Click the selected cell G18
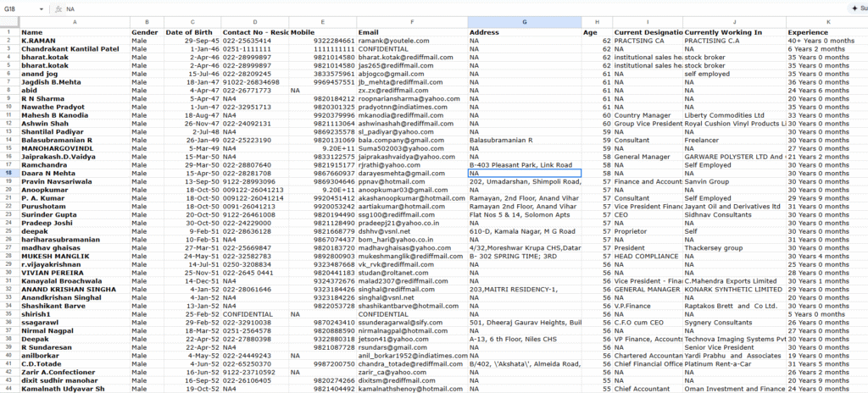Screen dimensions: 868x393 pyautogui.click(x=525, y=173)
